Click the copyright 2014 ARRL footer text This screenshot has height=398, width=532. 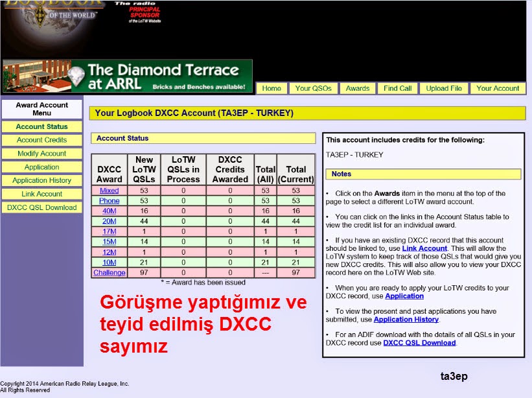(x=64, y=387)
